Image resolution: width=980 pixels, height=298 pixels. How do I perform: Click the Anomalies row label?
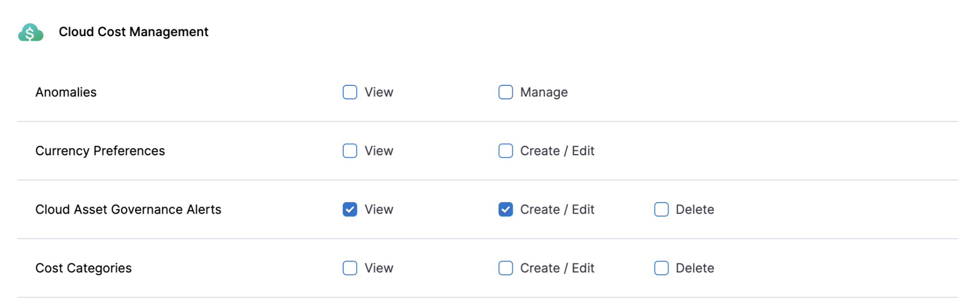point(66,92)
